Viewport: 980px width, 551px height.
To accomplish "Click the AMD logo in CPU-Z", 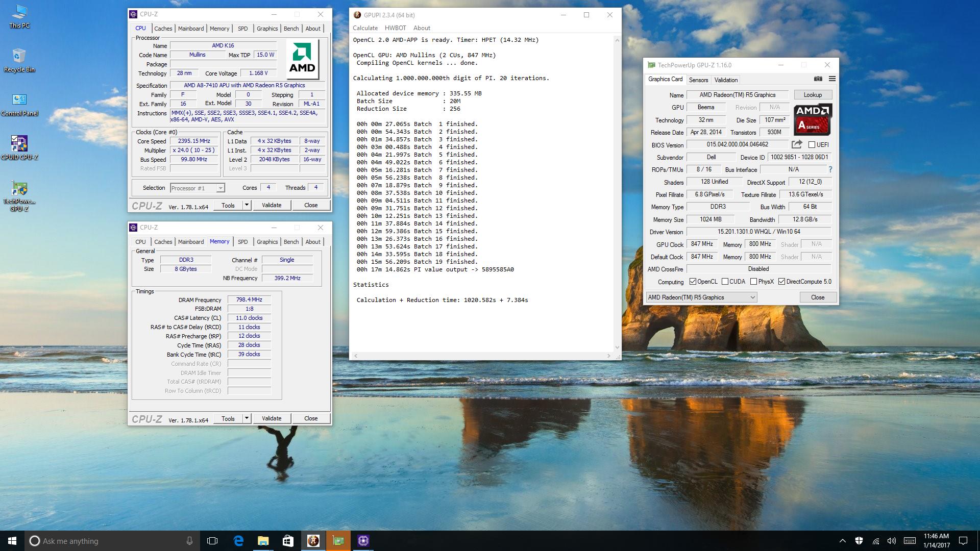I will click(x=302, y=60).
